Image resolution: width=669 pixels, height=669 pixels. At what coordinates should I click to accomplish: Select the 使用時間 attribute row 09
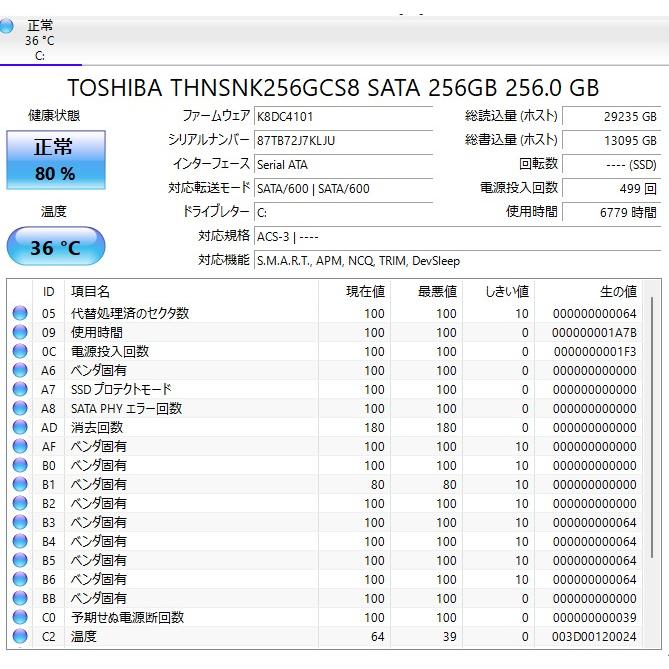click(x=325, y=332)
